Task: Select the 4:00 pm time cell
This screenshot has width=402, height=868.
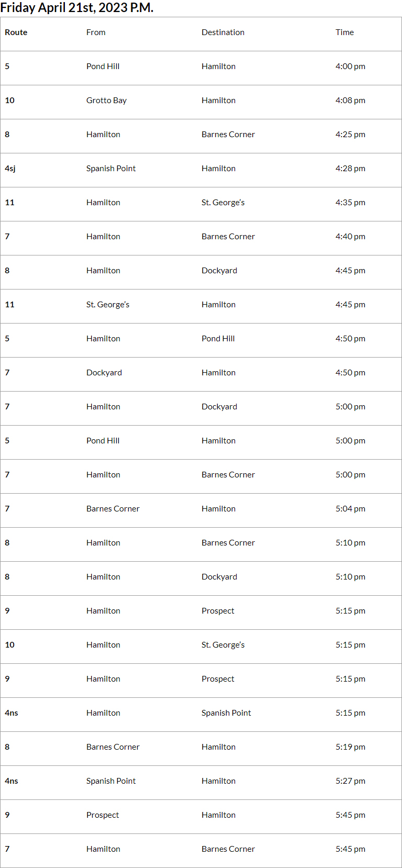Action: 350,66
